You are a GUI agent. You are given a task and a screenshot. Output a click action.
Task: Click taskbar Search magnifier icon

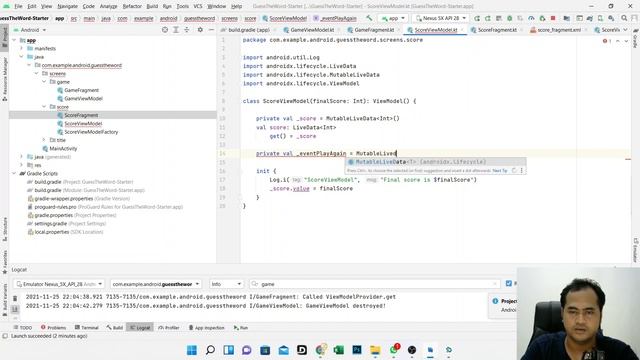click(210, 350)
